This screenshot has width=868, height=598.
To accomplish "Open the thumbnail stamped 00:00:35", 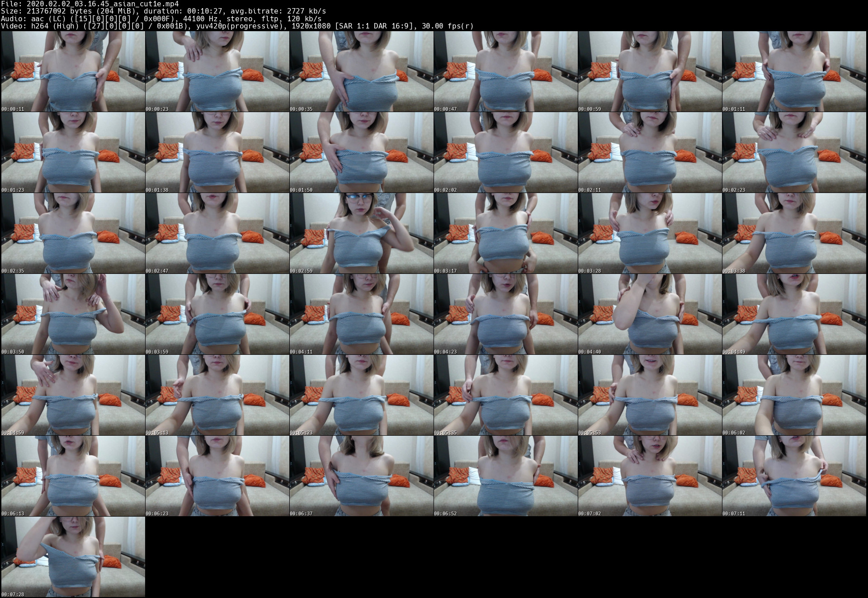I will click(361, 71).
